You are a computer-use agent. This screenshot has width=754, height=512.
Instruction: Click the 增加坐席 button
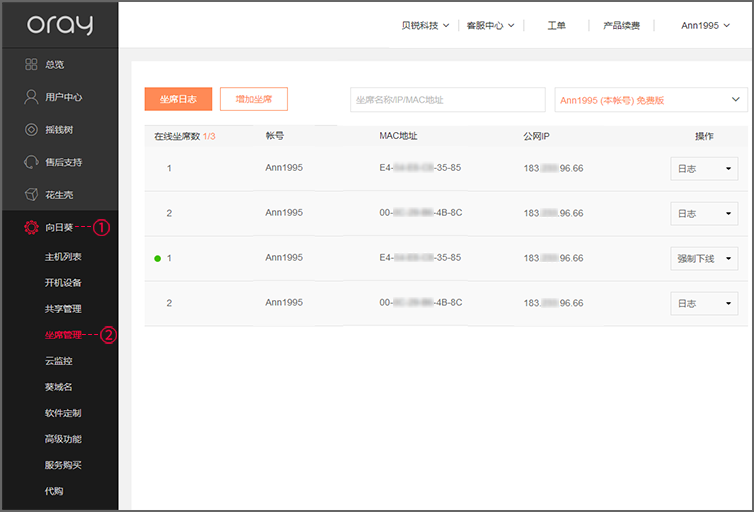click(x=254, y=99)
